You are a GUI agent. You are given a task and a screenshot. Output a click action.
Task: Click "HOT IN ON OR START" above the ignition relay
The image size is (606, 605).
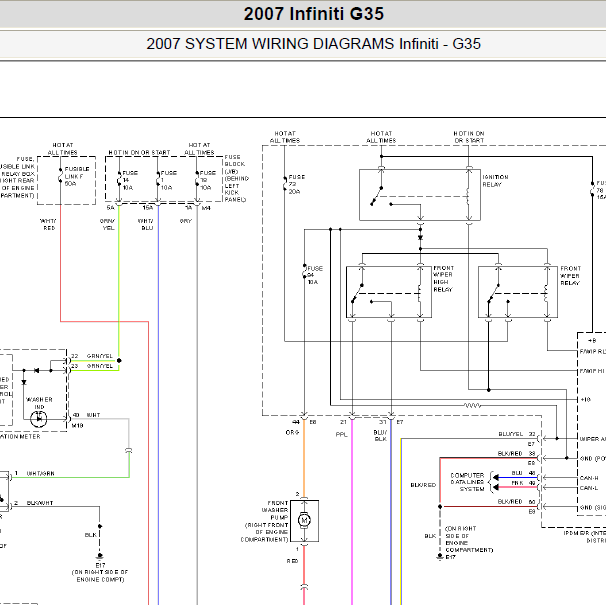coord(469,137)
